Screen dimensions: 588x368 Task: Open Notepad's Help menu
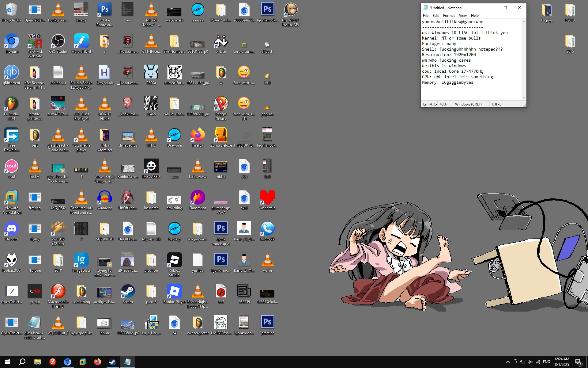pyautogui.click(x=475, y=16)
